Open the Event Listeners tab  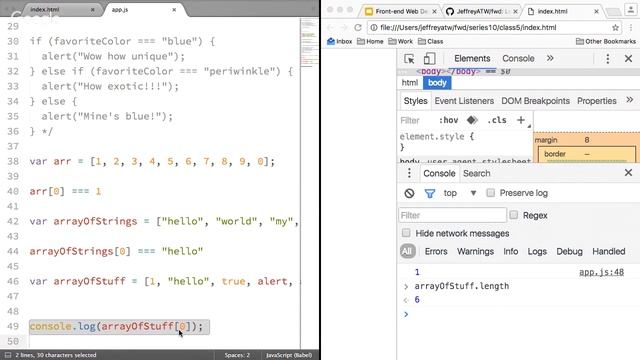[464, 101]
